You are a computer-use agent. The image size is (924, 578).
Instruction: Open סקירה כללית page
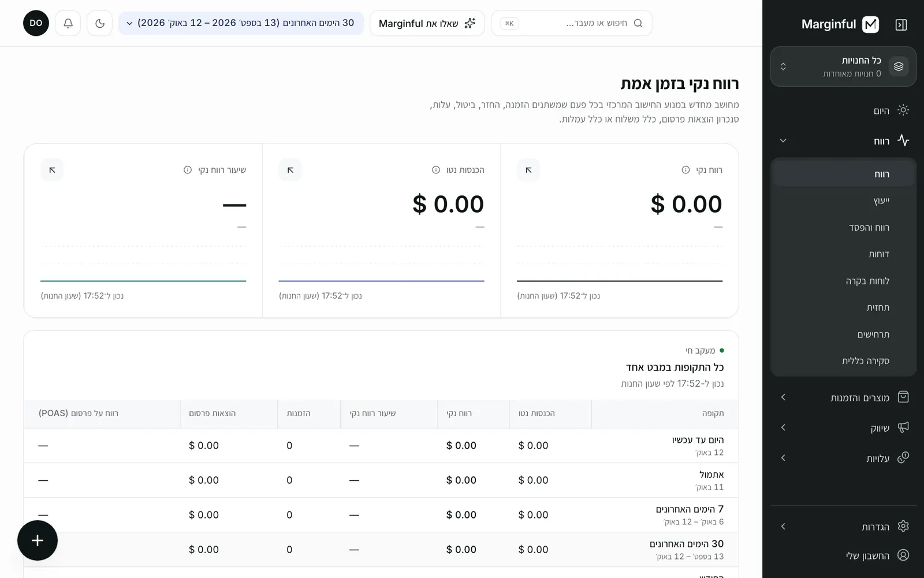pos(844,361)
